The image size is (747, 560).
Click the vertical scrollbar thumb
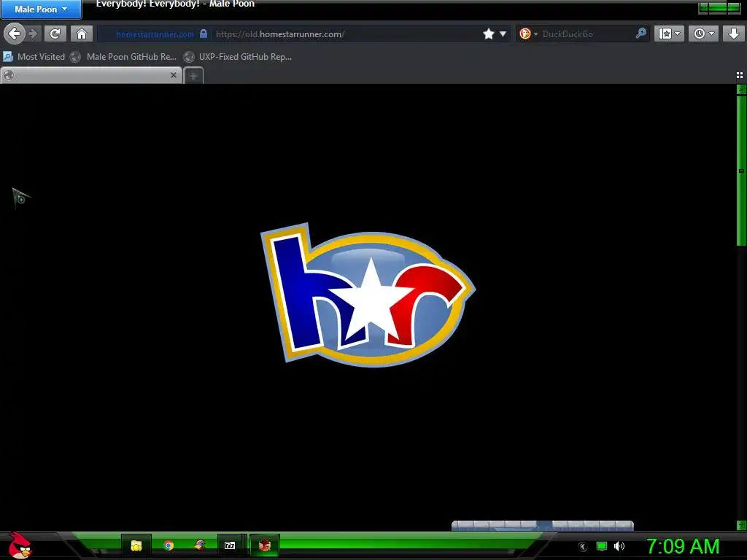[741, 171]
